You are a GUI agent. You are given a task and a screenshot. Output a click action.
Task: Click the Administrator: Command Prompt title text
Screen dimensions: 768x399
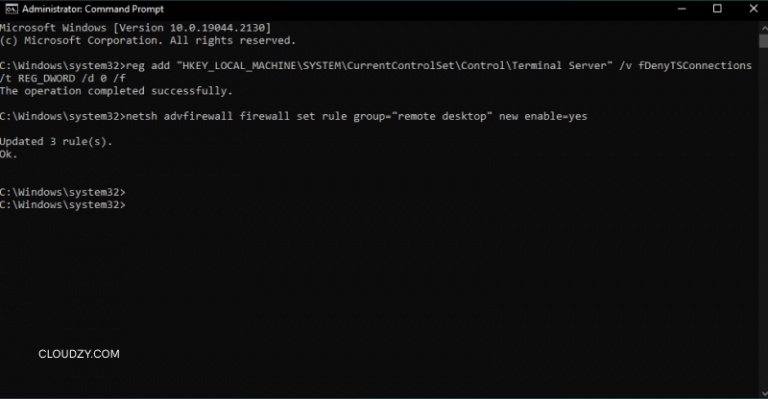[x=93, y=9]
